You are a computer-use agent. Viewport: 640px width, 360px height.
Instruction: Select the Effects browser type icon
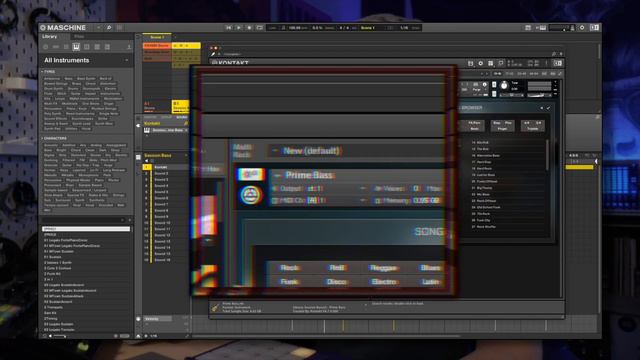click(87, 47)
